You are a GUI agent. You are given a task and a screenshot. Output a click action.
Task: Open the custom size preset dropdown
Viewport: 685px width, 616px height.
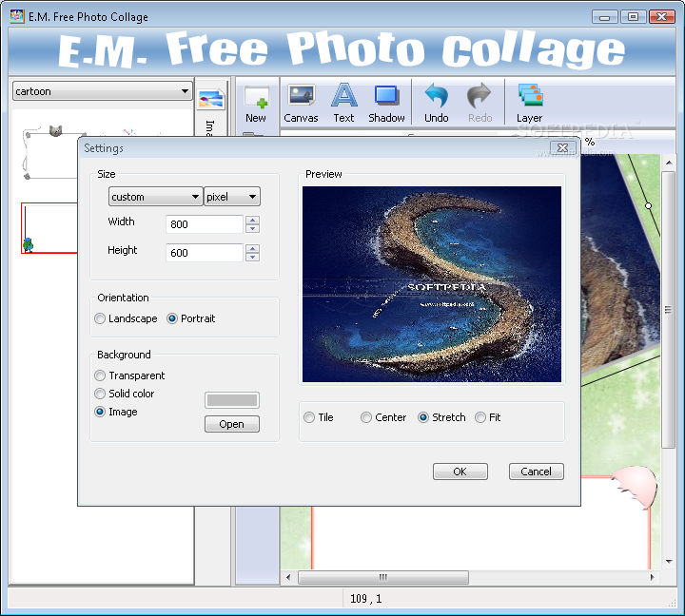[x=155, y=197]
